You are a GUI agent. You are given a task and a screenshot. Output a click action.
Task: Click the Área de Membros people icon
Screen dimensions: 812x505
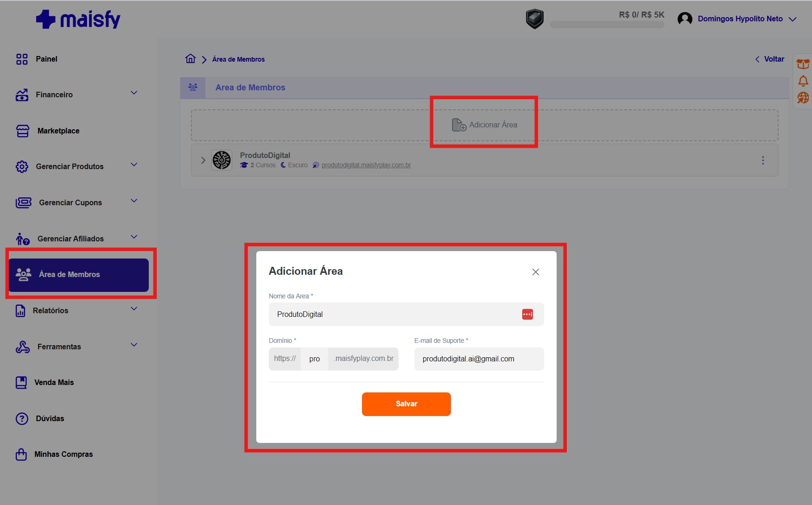pos(24,274)
